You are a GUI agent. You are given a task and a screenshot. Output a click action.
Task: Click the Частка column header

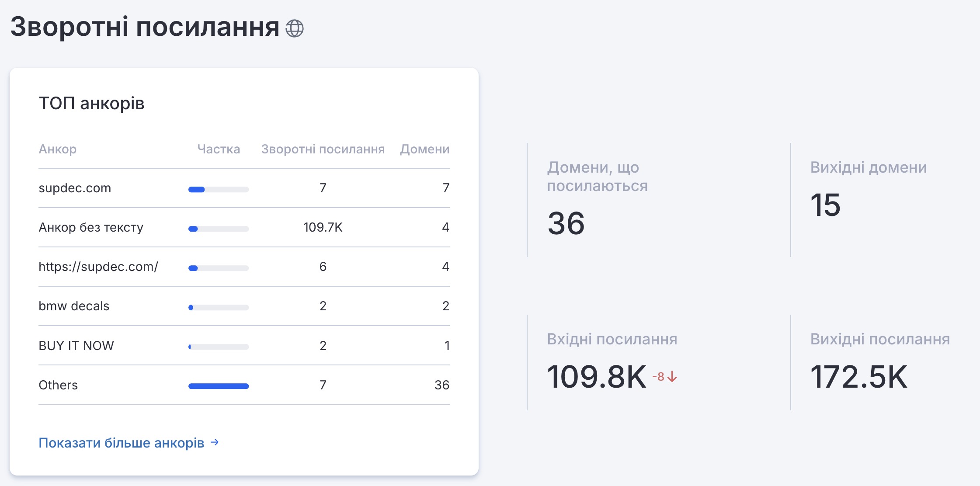pyautogui.click(x=219, y=149)
